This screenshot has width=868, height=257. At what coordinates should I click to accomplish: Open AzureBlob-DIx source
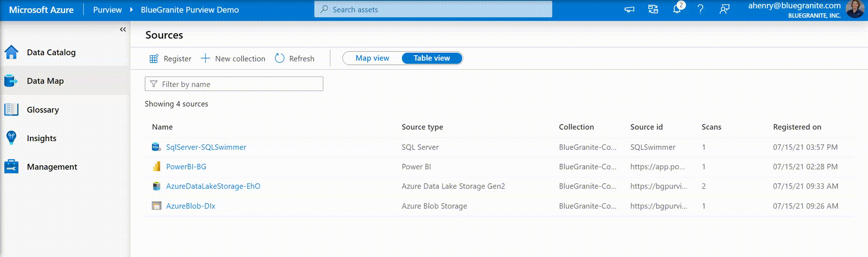(191, 206)
